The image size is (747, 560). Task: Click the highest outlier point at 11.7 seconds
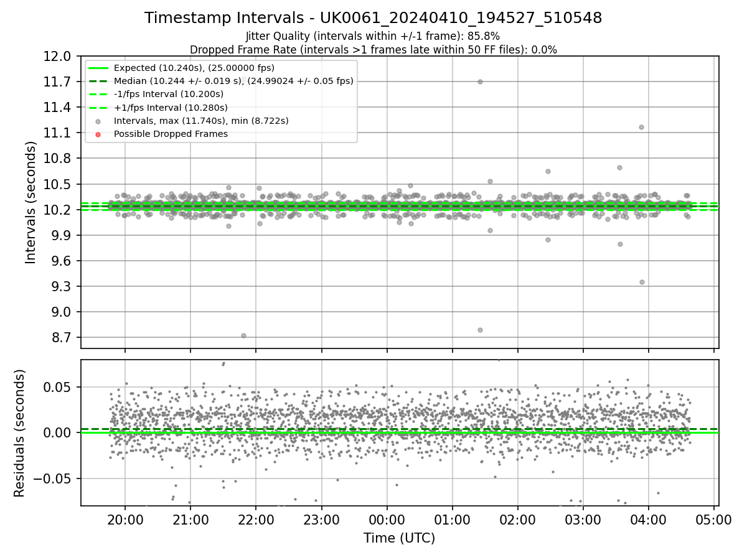tap(480, 82)
